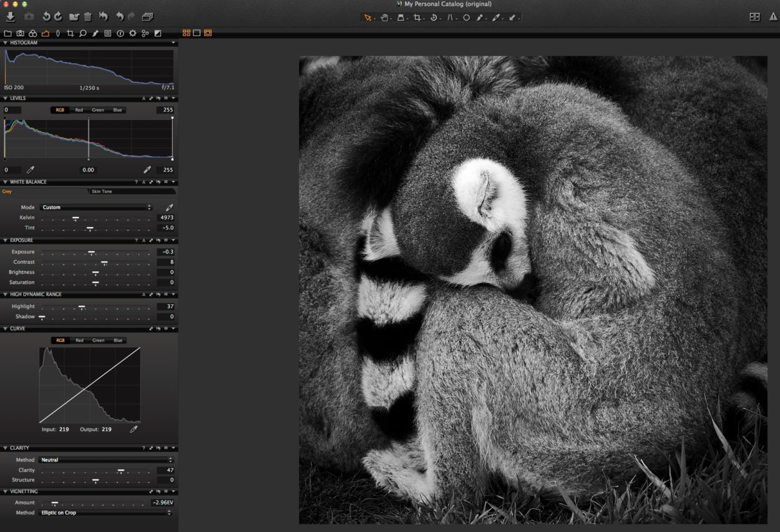Viewport: 780px width, 532px height.
Task: Select the Crop tool in the cursor toolbar
Action: coord(418,18)
